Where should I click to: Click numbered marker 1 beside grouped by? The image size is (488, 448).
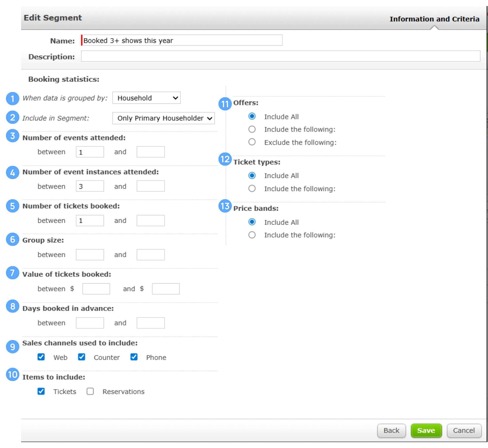click(x=12, y=98)
